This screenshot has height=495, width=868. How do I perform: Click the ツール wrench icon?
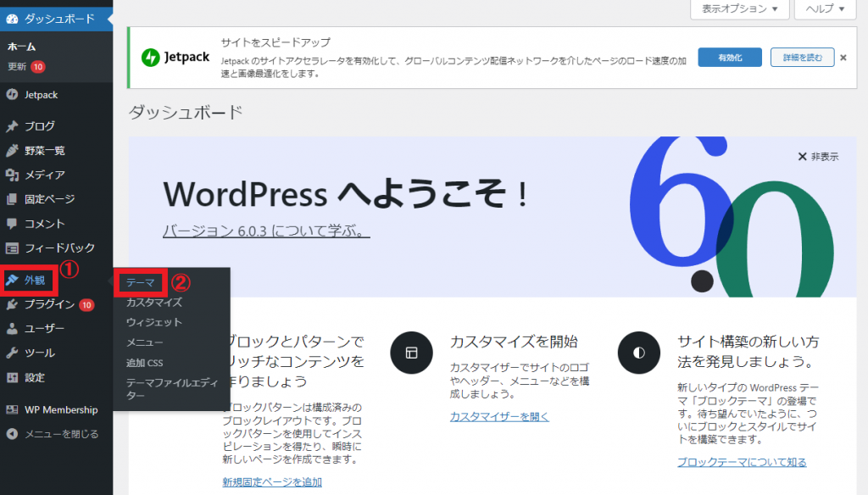pyautogui.click(x=12, y=353)
